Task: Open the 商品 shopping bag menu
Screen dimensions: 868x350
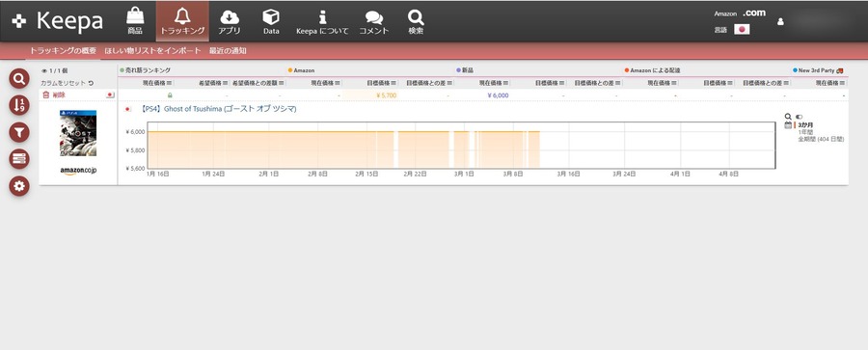Action: (x=135, y=21)
